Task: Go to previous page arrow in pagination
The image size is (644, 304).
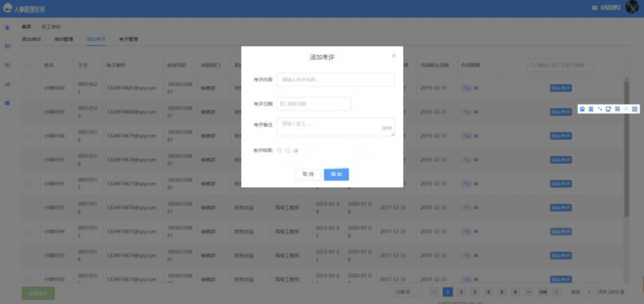Action: pyautogui.click(x=435, y=292)
